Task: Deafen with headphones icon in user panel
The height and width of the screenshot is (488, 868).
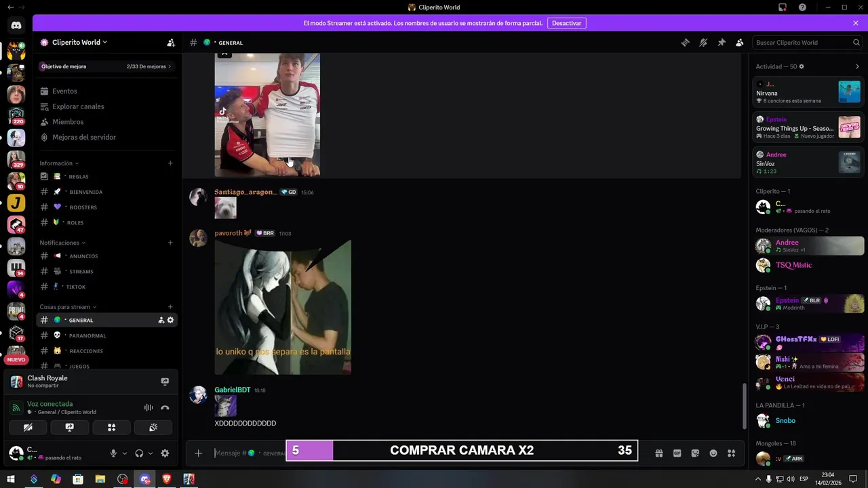Action: coord(139,453)
